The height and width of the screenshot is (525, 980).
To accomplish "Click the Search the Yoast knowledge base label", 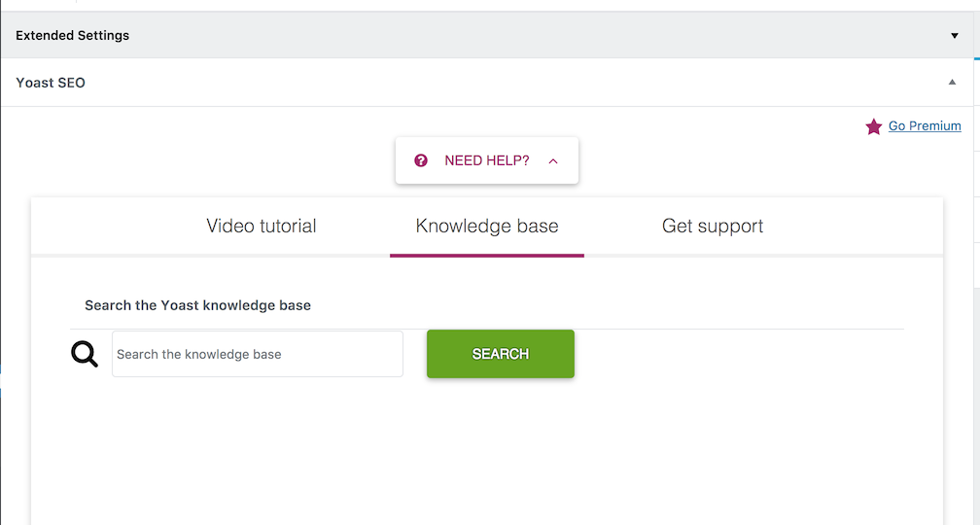I will (197, 305).
